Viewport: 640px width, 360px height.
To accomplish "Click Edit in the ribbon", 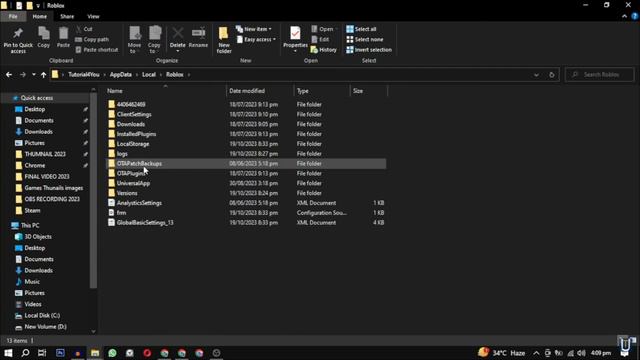I will [320, 40].
